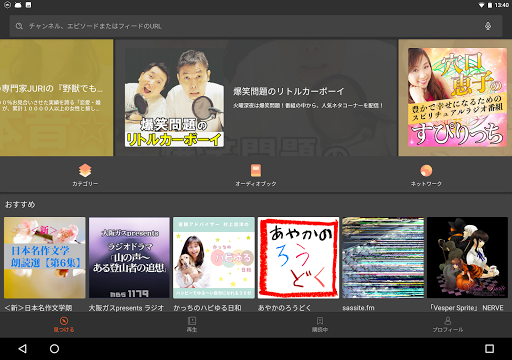512x360 pixels.
Task: Tap the Wi-Fi status icon
Action: pos(481,5)
